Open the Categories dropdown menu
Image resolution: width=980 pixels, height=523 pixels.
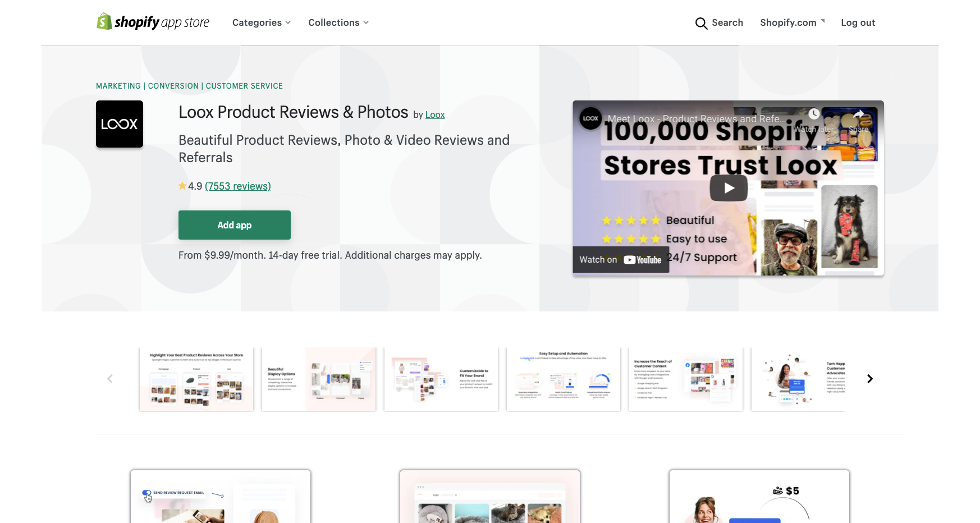[262, 22]
